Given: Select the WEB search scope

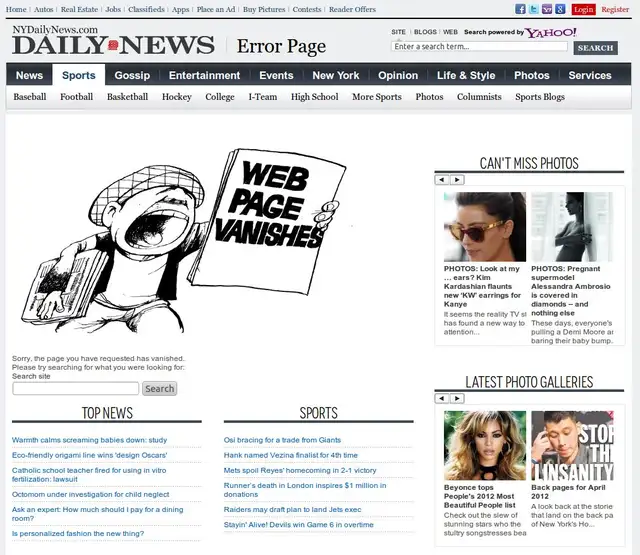Looking at the screenshot, I should [x=450, y=32].
